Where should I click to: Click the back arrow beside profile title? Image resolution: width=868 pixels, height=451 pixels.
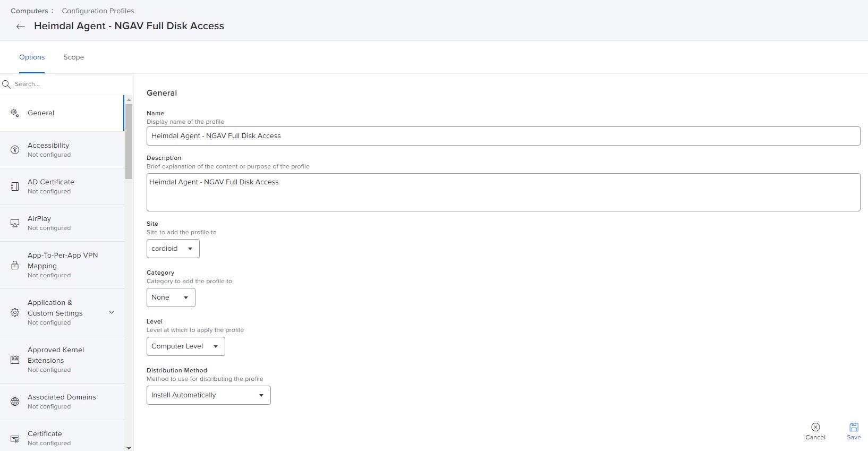point(21,26)
